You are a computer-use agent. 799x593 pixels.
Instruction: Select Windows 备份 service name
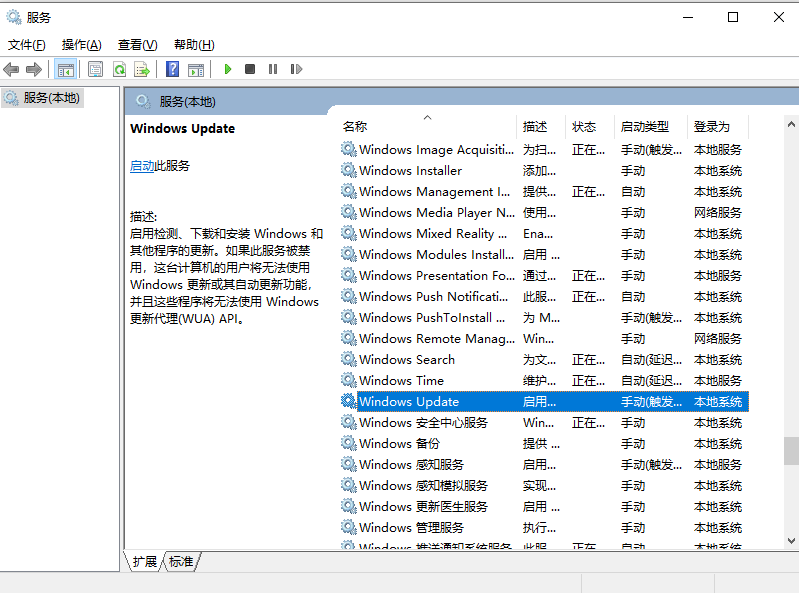click(x=399, y=443)
